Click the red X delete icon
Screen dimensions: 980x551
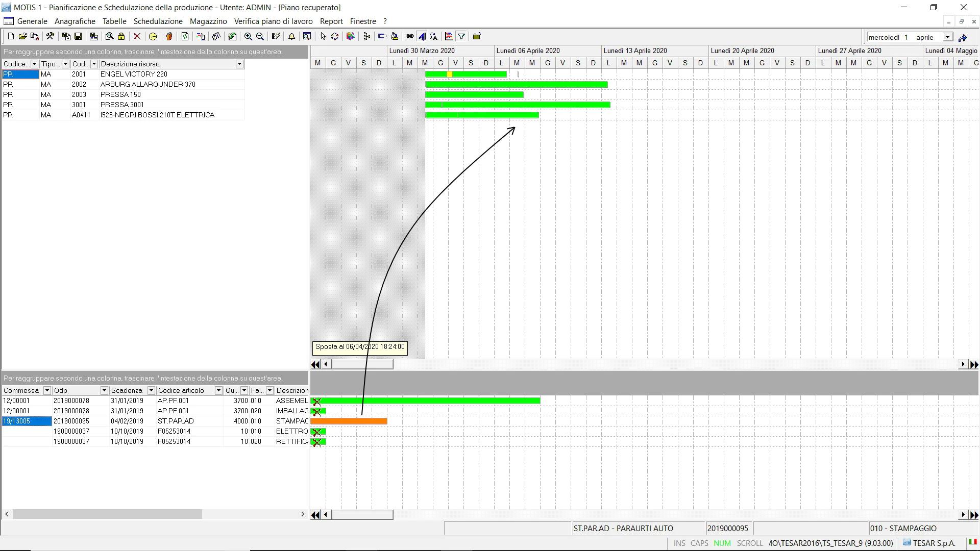(x=137, y=36)
